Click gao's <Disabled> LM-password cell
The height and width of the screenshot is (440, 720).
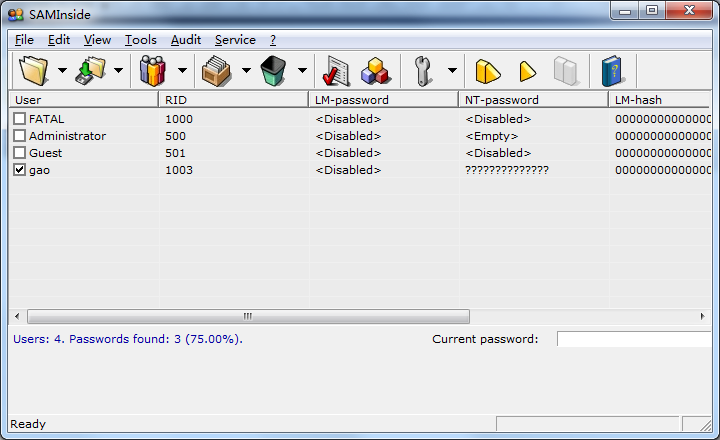click(348, 170)
